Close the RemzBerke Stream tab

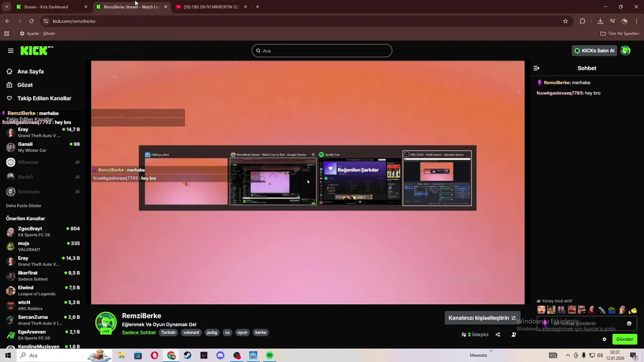tap(166, 7)
